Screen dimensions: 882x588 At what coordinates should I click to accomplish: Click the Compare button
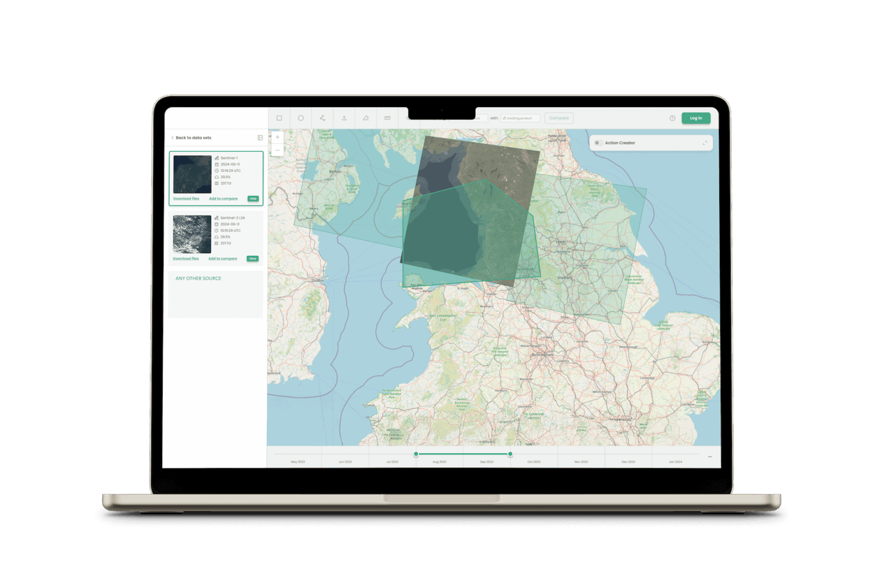point(559,118)
